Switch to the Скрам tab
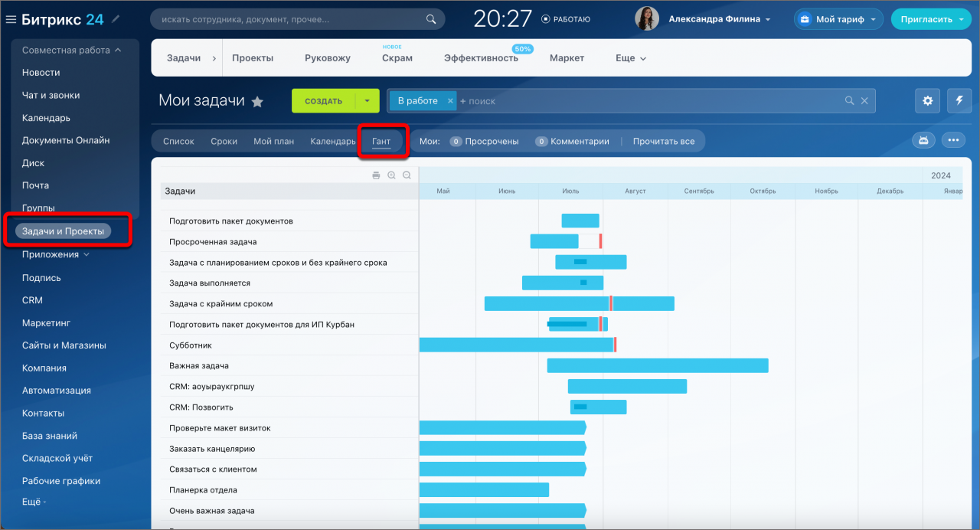The width and height of the screenshot is (980, 530). pyautogui.click(x=397, y=58)
